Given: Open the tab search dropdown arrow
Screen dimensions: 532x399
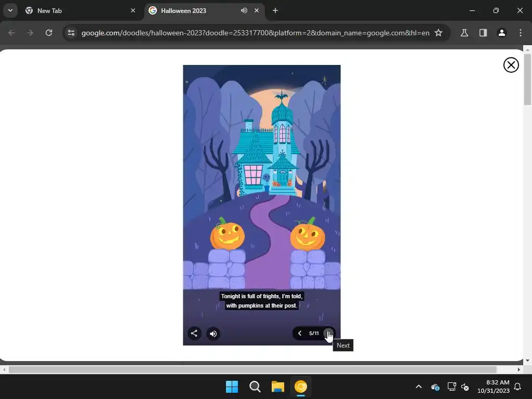Looking at the screenshot, I should point(10,10).
